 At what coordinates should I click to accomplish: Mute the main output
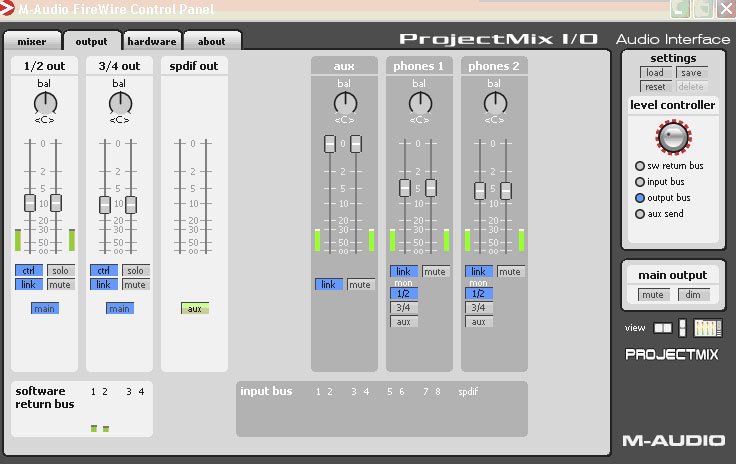(653, 295)
